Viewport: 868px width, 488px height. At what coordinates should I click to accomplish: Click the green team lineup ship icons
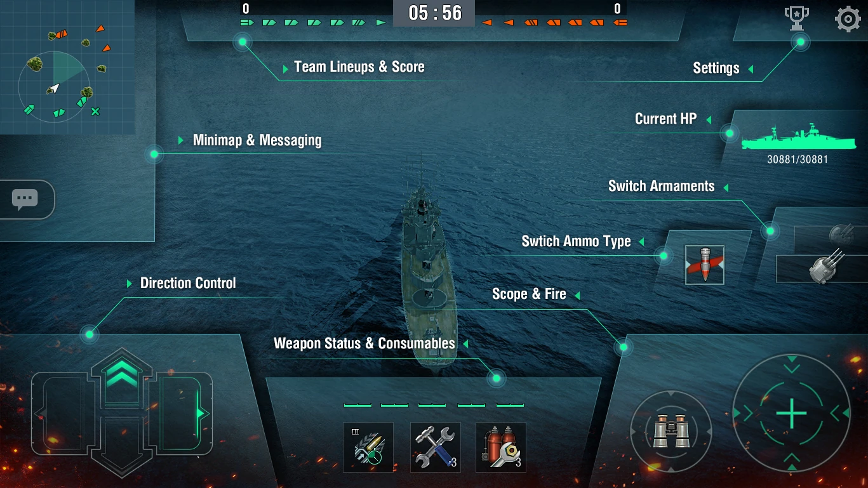pyautogui.click(x=313, y=22)
